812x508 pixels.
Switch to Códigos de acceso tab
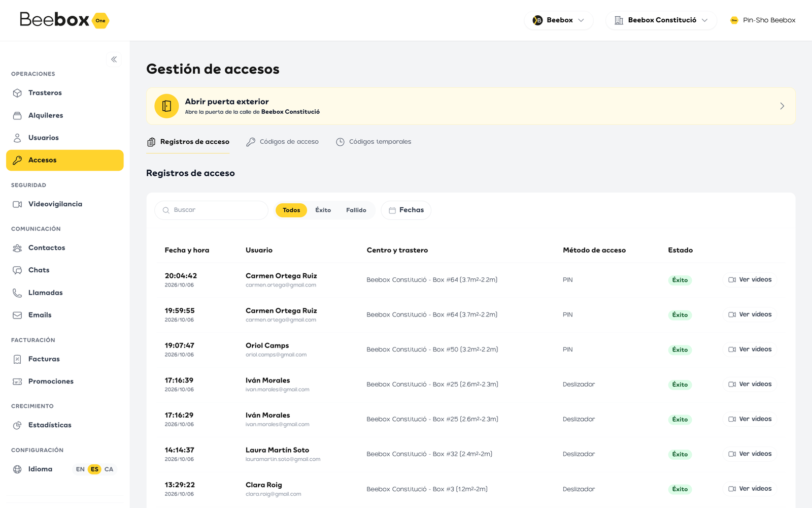point(283,142)
